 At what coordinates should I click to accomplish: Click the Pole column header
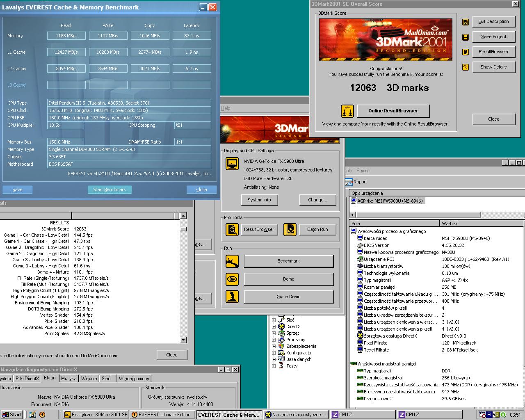point(395,224)
